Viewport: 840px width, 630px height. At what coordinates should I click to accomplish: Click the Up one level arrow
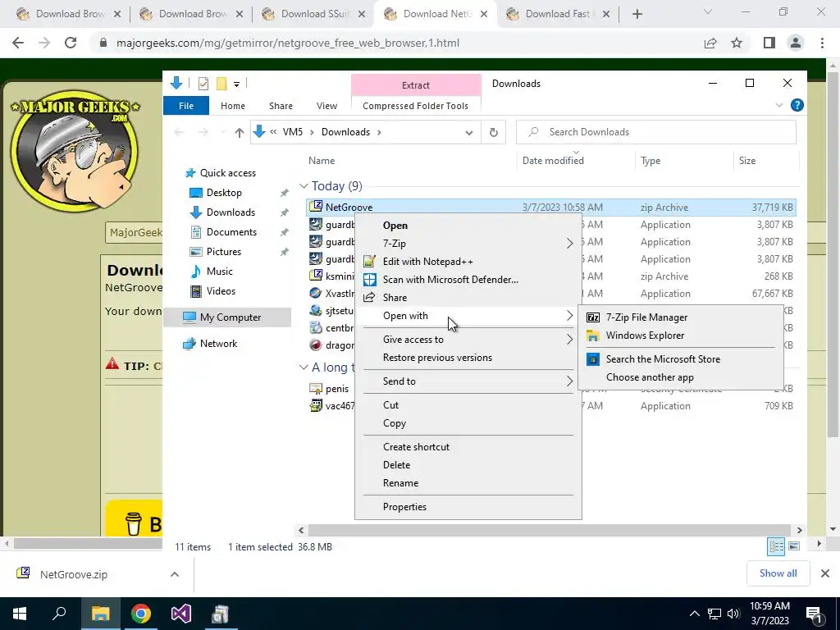point(239,132)
